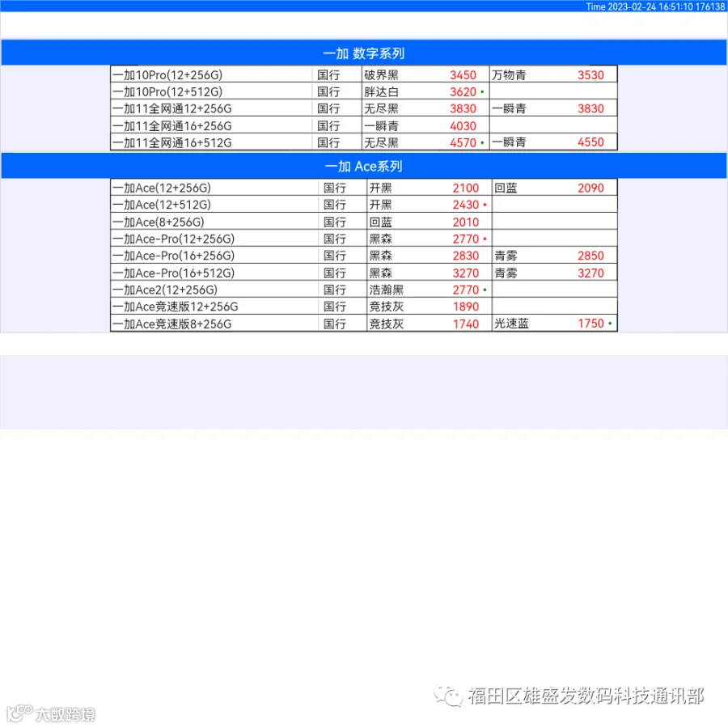728x728 pixels.
Task: Click the 1740 price cell
Action: [466, 324]
